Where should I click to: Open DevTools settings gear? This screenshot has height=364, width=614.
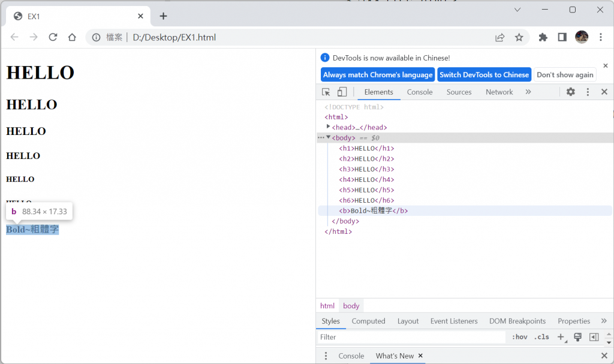[571, 92]
